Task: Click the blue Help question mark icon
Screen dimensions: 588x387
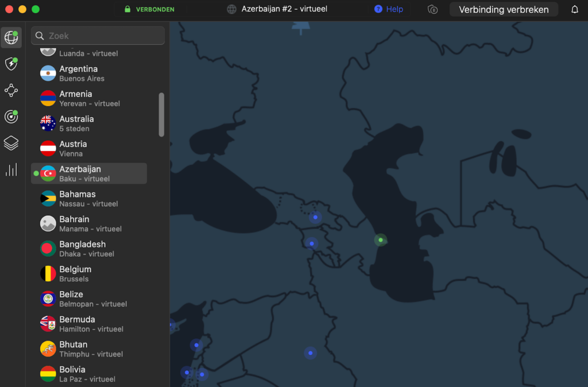Action: (378, 9)
